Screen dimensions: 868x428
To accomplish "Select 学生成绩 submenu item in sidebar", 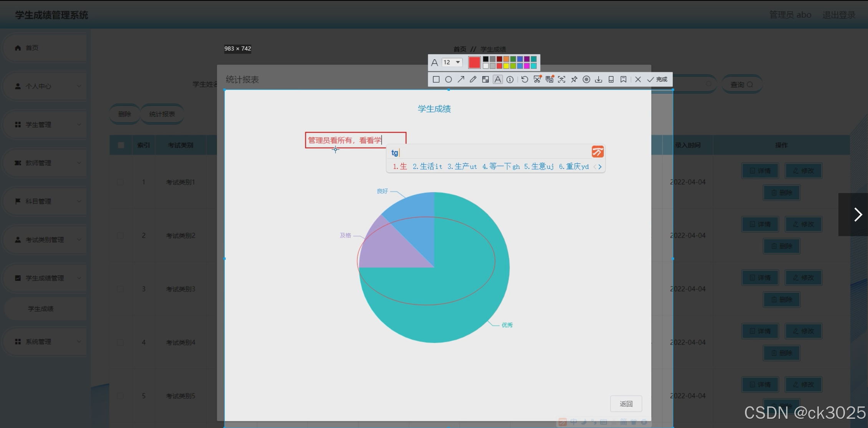I will click(41, 309).
